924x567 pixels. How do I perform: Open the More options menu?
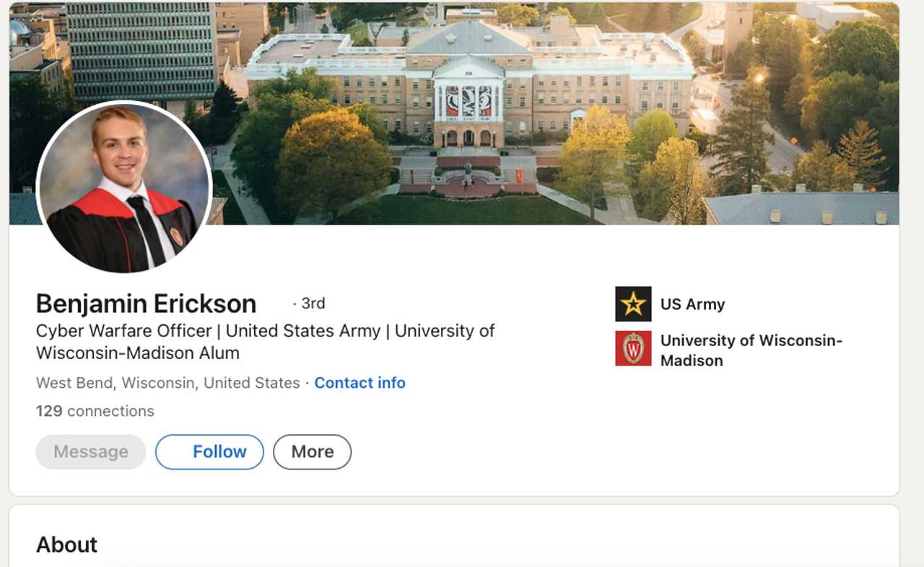coord(312,451)
